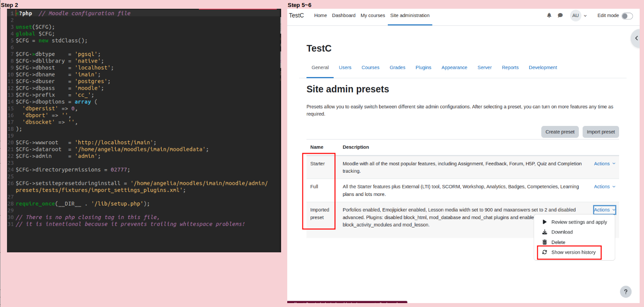Screen dimensions: 644x307
Task: Switch to the Courses tab
Action: tap(370, 67)
